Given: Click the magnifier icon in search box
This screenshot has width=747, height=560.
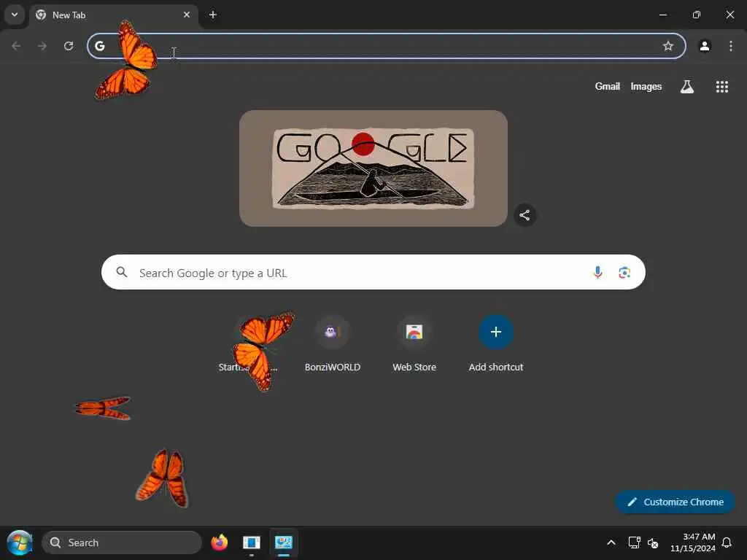Looking at the screenshot, I should click(x=122, y=273).
